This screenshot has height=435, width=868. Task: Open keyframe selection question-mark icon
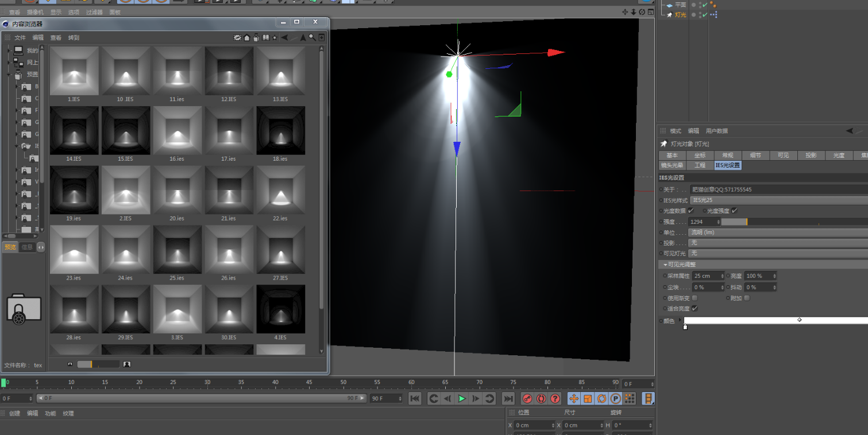point(555,398)
